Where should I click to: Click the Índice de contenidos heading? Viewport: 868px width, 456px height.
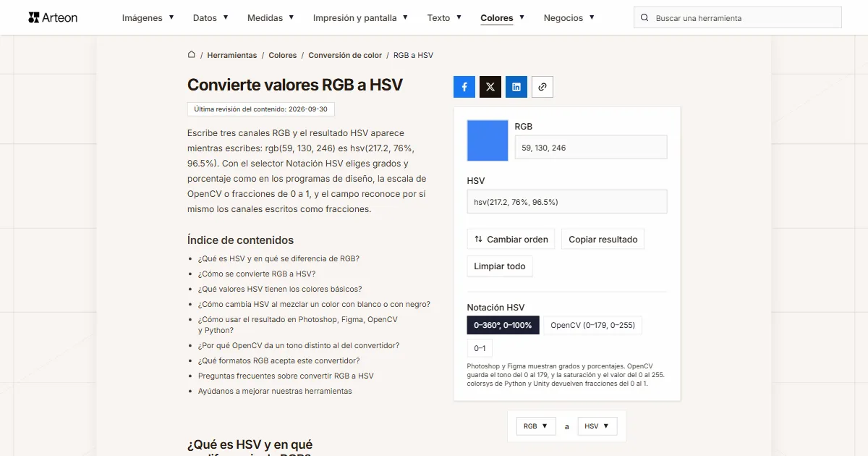coord(240,240)
